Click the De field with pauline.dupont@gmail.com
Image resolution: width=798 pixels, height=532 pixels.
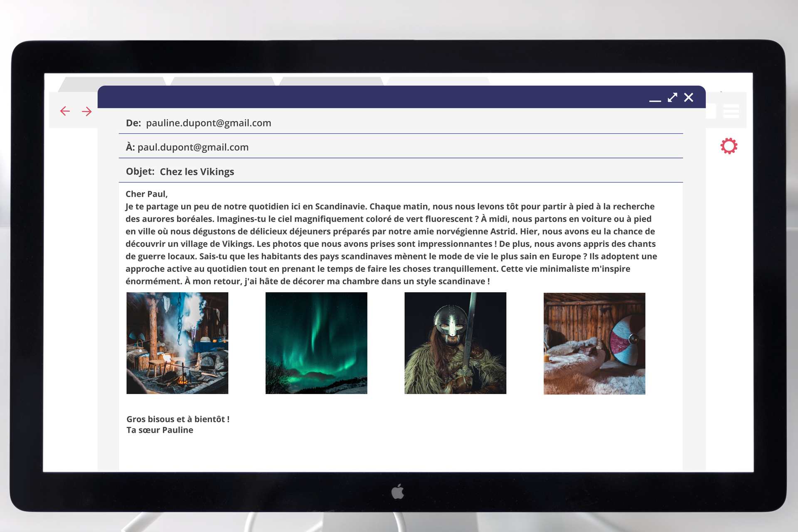coord(208,123)
